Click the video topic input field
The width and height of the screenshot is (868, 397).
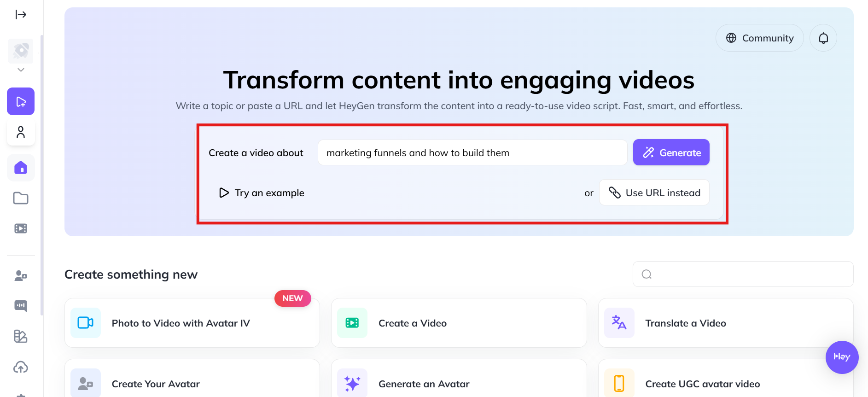(472, 152)
